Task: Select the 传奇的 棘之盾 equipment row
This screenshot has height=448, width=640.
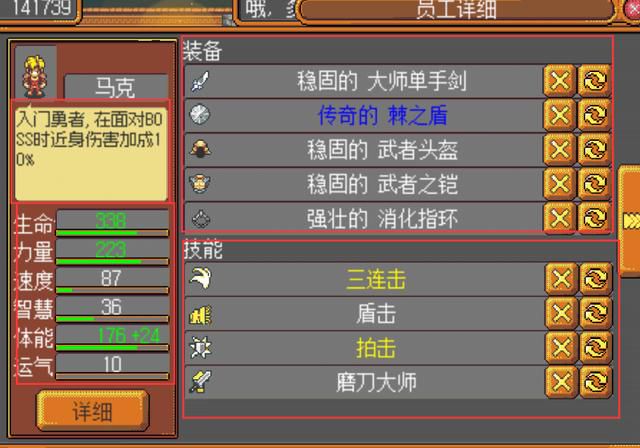Action: (x=364, y=115)
